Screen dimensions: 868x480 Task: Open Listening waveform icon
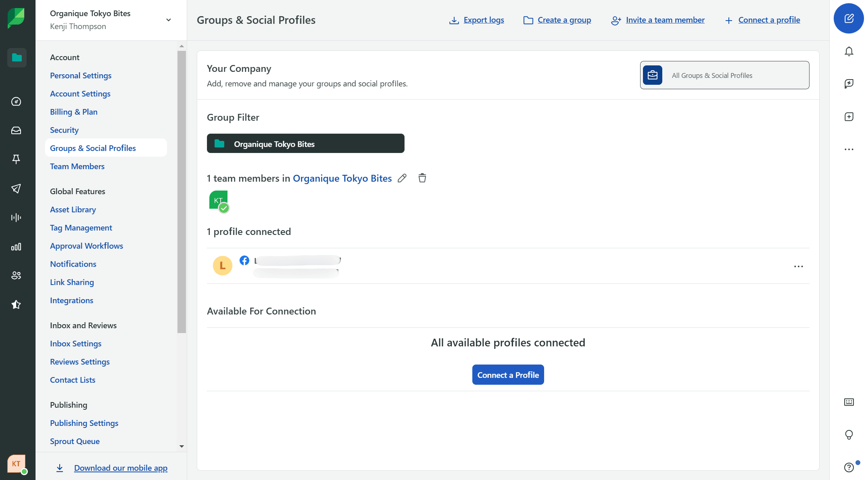tap(16, 218)
